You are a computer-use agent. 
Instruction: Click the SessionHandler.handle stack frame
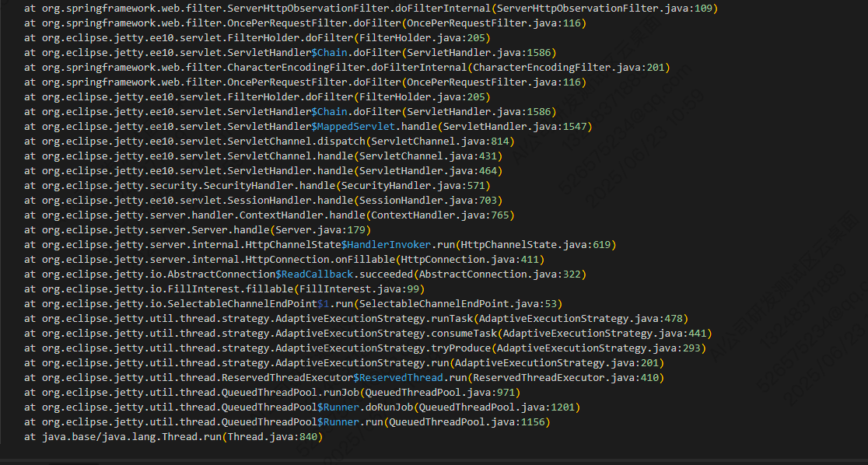[264, 201]
